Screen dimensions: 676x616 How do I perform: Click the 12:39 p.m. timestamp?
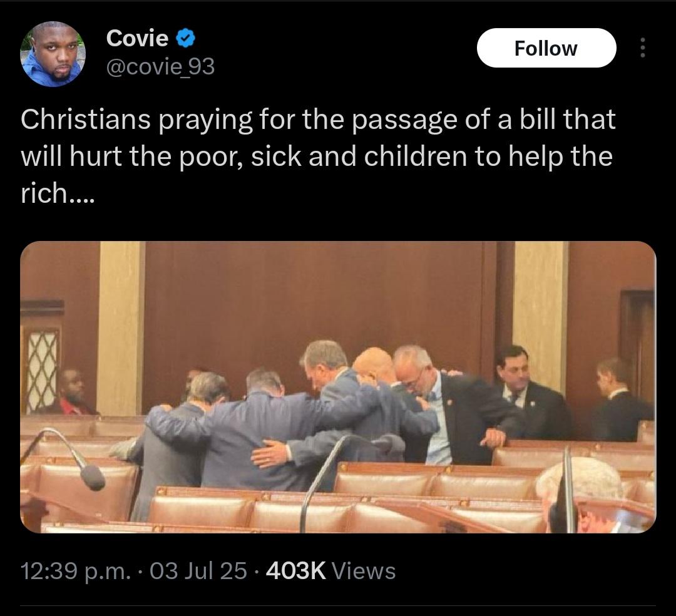(x=75, y=571)
